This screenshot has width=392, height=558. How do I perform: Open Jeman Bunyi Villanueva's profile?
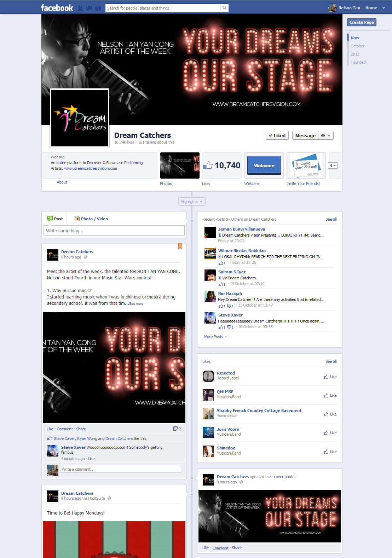[x=242, y=229]
